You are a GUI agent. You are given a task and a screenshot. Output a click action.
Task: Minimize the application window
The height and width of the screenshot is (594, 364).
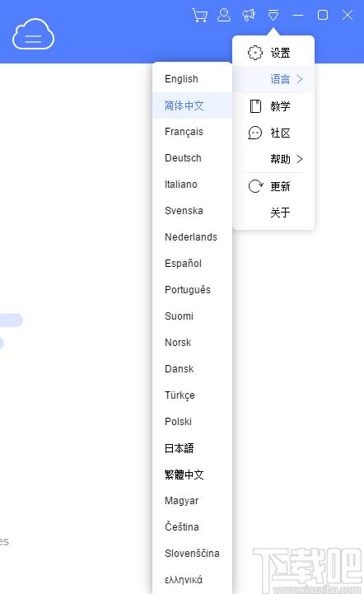(x=298, y=15)
